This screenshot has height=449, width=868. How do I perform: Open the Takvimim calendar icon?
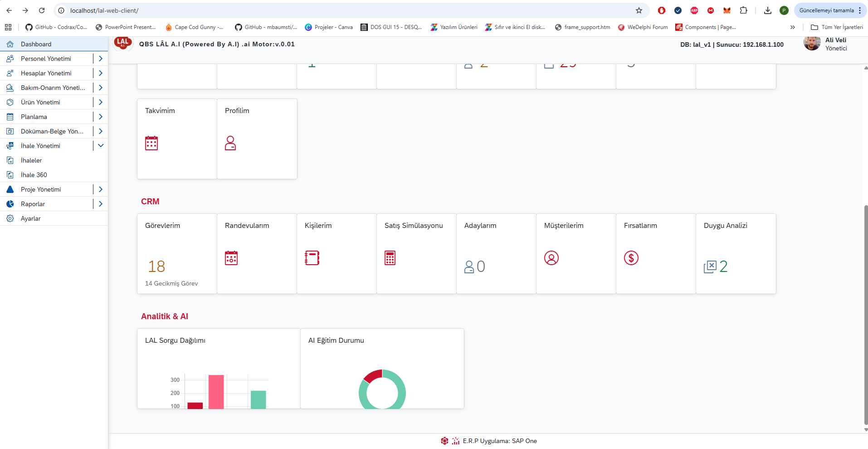click(x=151, y=143)
